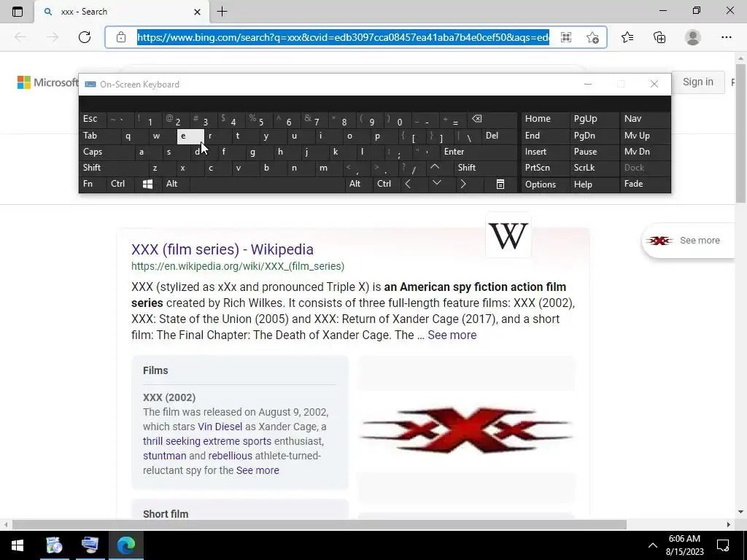This screenshot has height=560, width=747.
Task: Click the Edge refresh button
Action: click(85, 37)
